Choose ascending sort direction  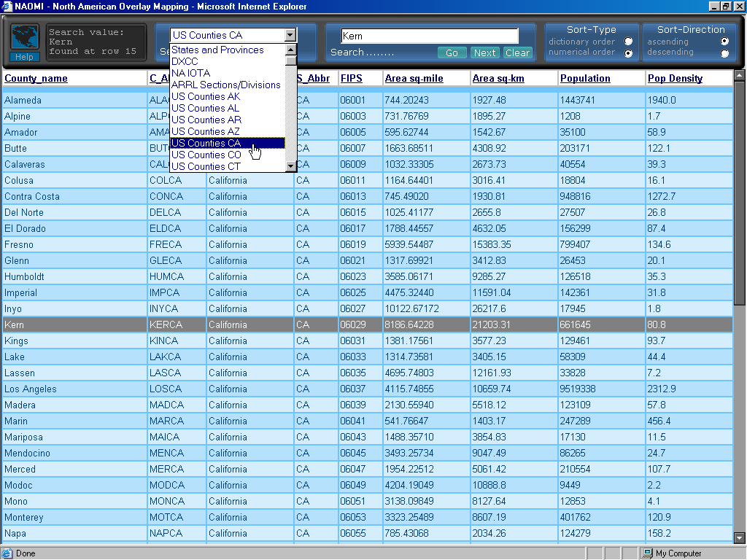(724, 42)
